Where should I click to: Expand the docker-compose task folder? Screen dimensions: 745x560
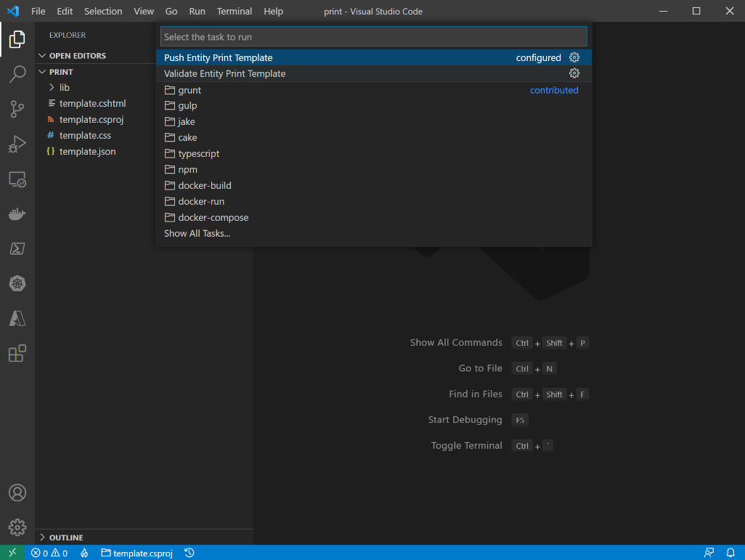(374, 217)
